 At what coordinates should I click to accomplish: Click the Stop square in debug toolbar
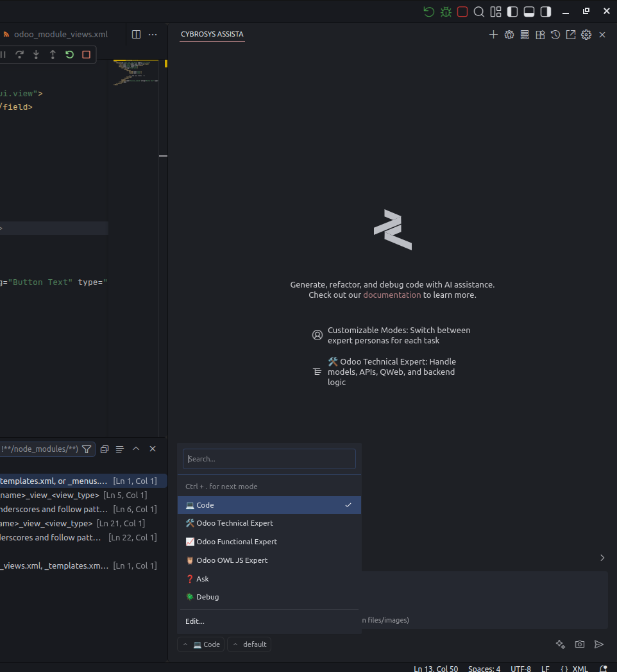coord(86,55)
